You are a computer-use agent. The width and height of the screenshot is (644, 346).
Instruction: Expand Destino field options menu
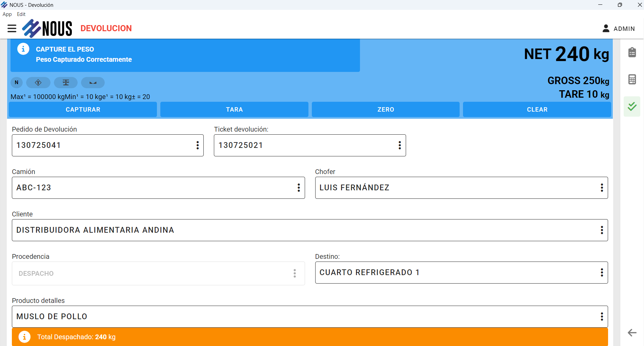pyautogui.click(x=602, y=273)
